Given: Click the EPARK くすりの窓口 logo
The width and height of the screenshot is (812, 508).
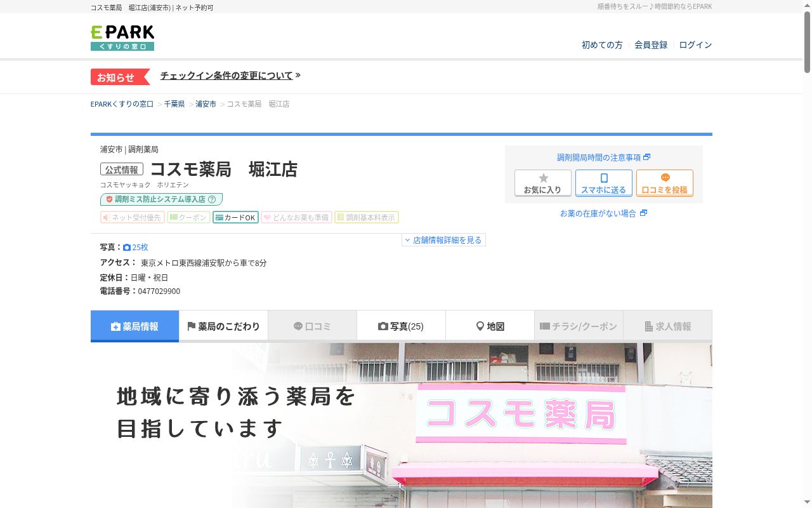Looking at the screenshot, I should [x=122, y=38].
